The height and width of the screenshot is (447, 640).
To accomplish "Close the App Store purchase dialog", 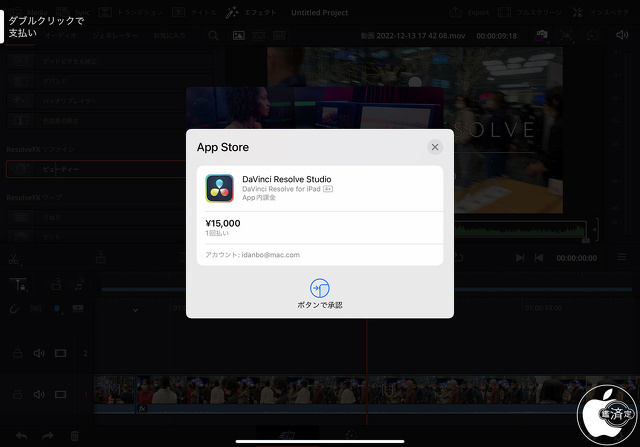I will coord(435,147).
